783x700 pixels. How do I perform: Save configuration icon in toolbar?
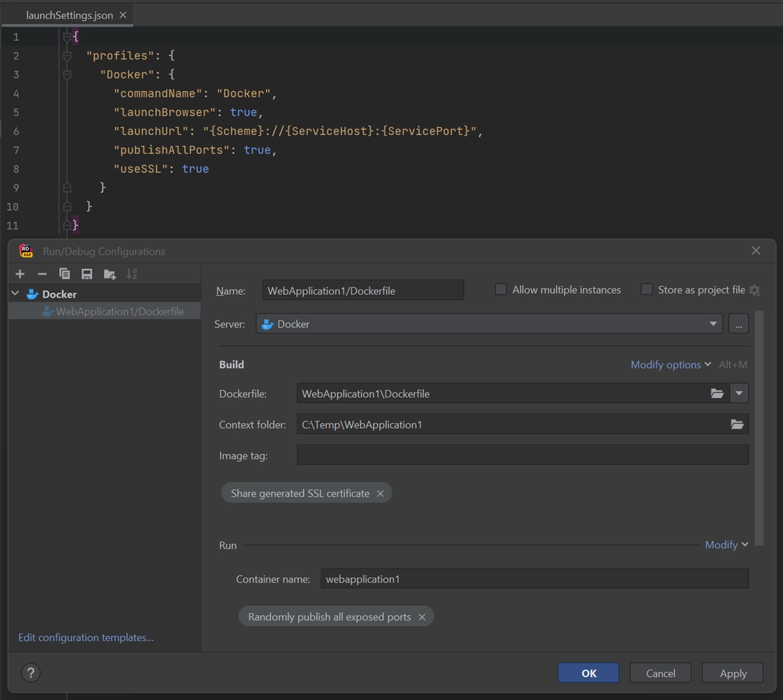coord(87,274)
